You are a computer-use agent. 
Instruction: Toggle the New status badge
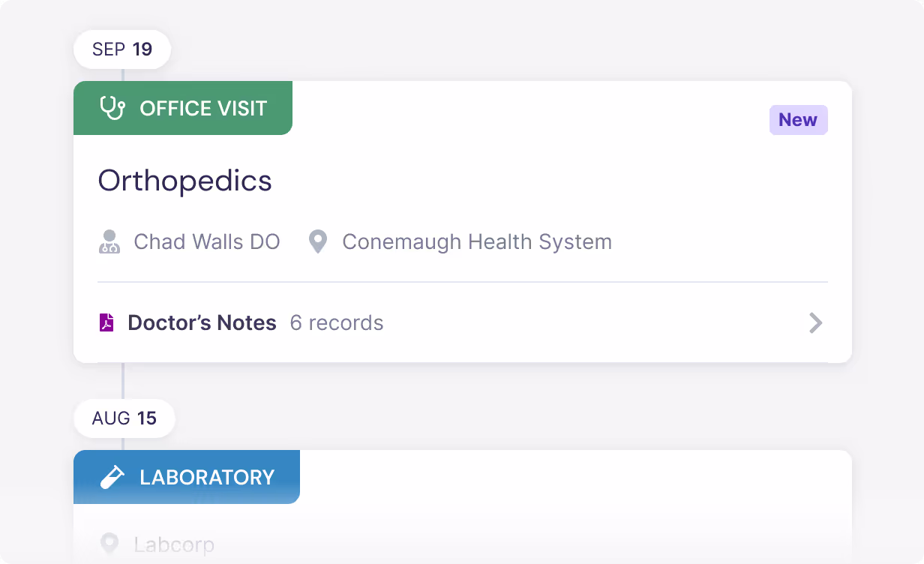[x=798, y=120]
